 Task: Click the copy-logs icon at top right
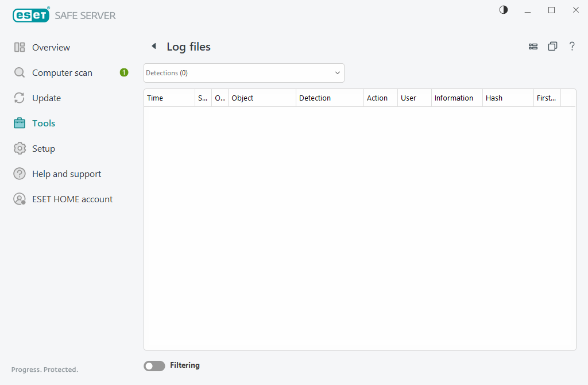coord(552,46)
